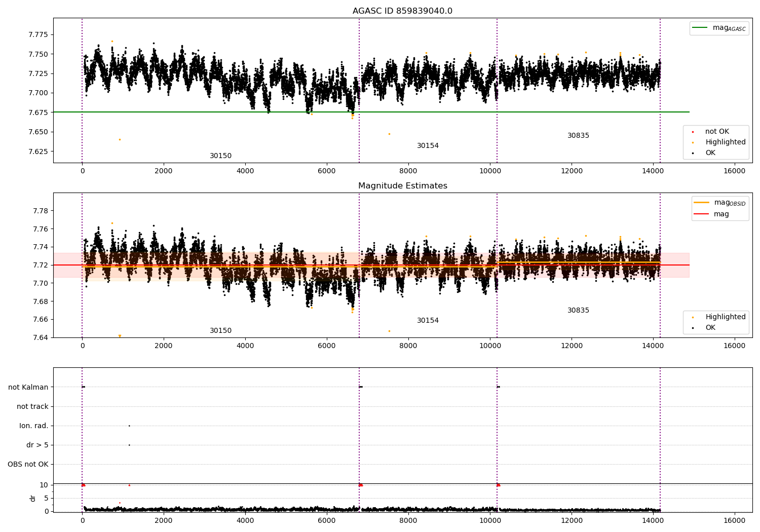Click y-axis tick "7.750" on top plot
The image size is (760, 532).
(39, 54)
